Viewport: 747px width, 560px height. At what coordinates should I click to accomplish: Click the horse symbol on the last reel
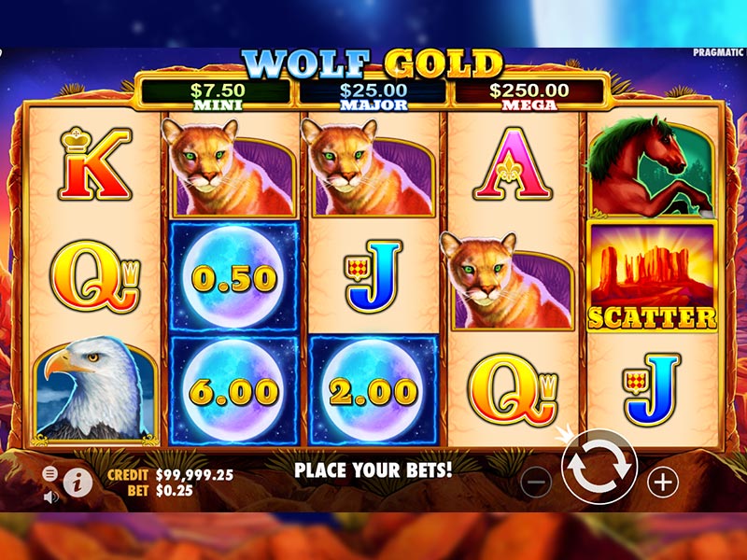tap(652, 165)
